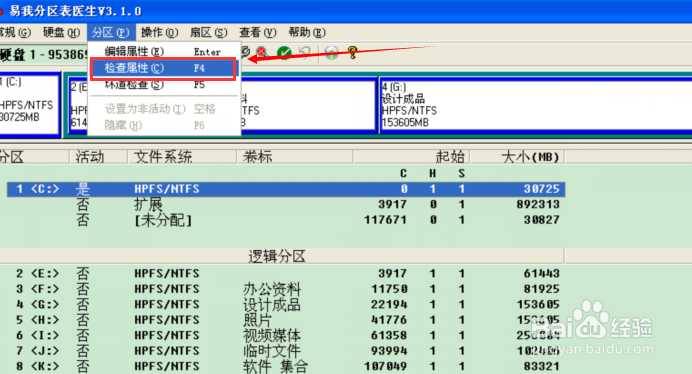The height and width of the screenshot is (374, 692).
Task: Click the starting cylinder value 107049
Action: 385,366
